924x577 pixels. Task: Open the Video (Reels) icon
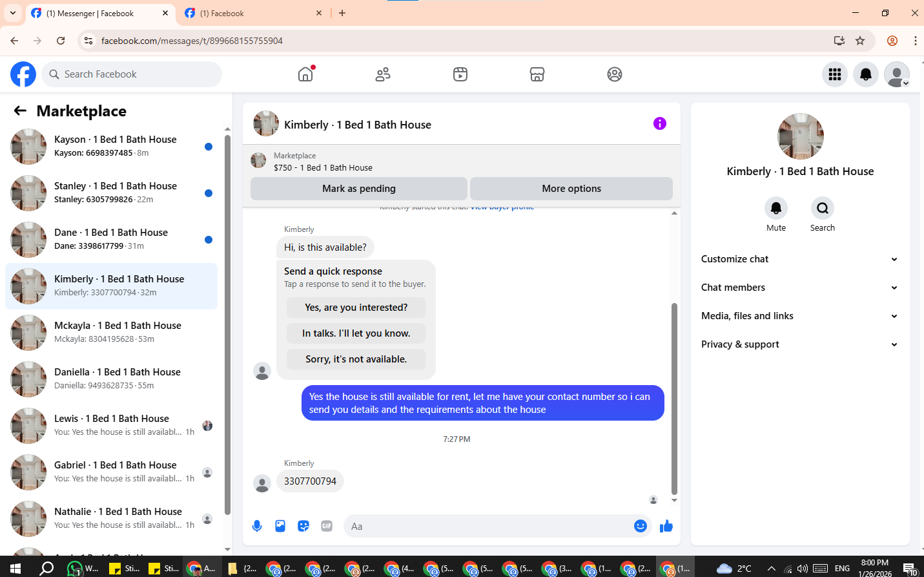point(460,74)
